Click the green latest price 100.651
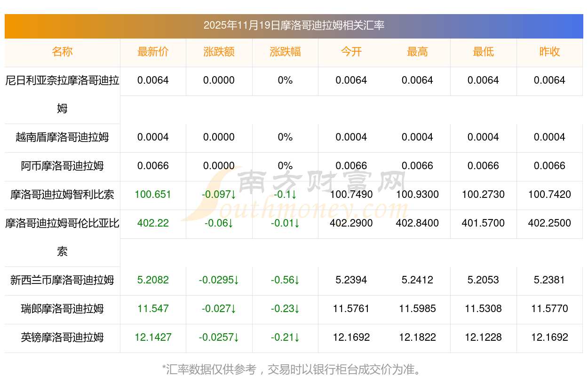The image size is (588, 384). (153, 195)
